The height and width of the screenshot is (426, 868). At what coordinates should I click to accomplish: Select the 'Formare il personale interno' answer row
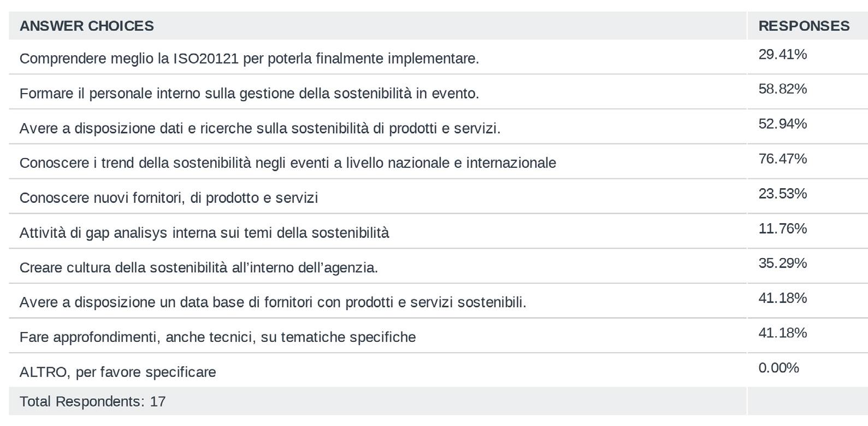[249, 94]
